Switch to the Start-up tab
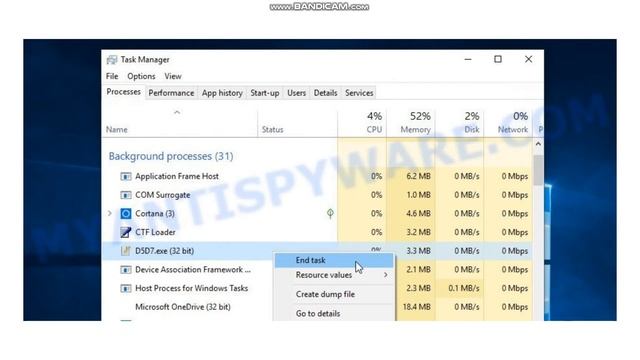 point(265,93)
